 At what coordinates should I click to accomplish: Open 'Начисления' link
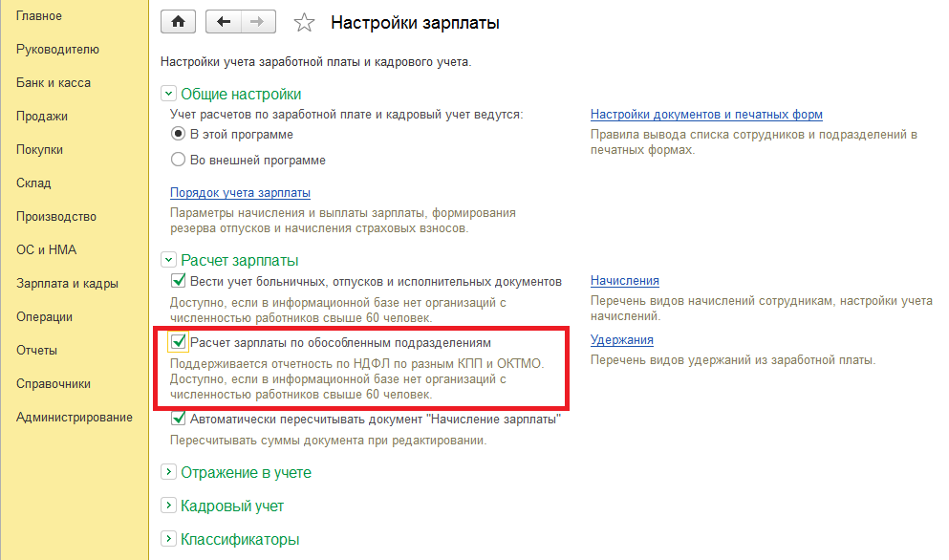pos(625,280)
